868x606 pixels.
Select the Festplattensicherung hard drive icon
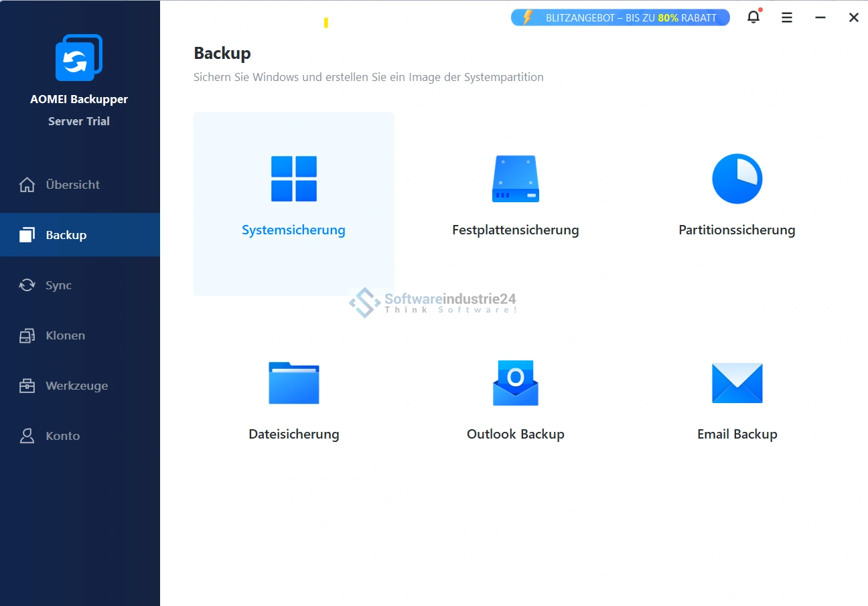coord(515,179)
